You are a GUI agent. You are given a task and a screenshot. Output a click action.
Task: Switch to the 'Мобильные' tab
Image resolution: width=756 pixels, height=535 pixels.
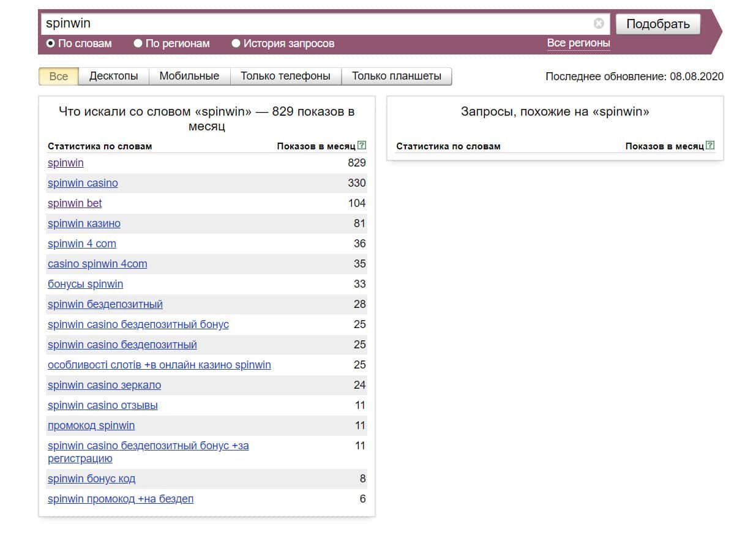click(x=189, y=77)
